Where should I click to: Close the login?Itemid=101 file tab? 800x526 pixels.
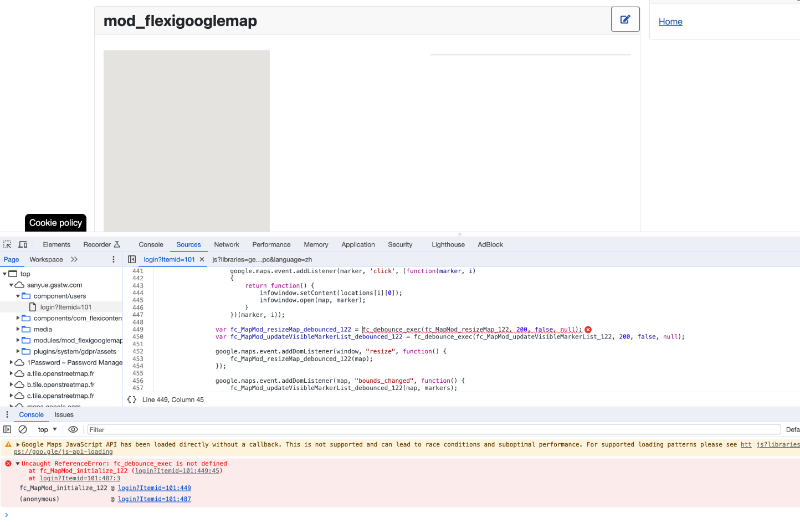202,259
